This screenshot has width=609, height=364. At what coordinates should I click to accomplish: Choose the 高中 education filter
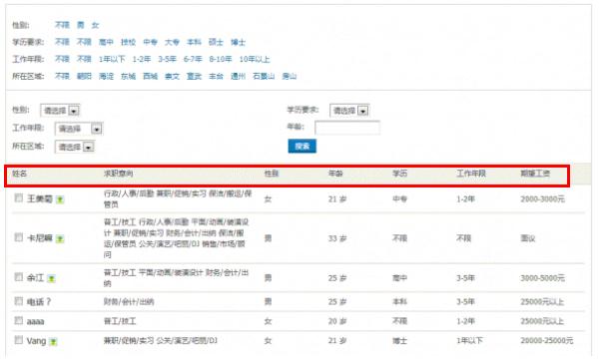pyautogui.click(x=106, y=42)
